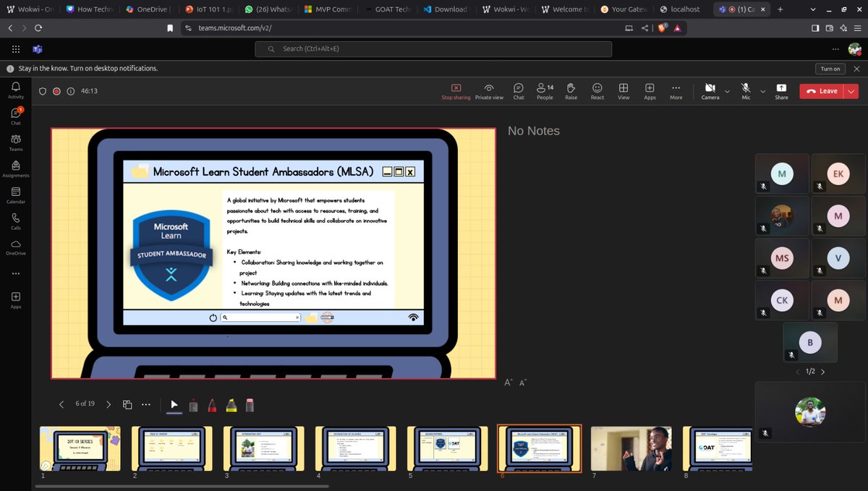Open Calendar in the left sidebar
Viewport: 868px width, 491px height.
click(15, 195)
